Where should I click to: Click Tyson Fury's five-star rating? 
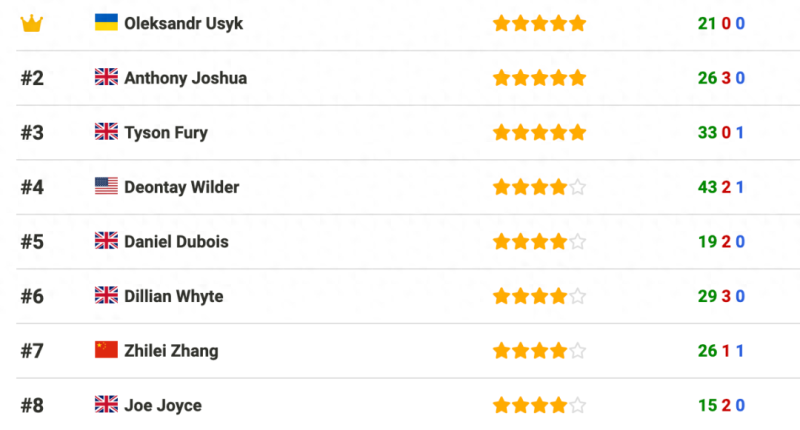click(539, 132)
